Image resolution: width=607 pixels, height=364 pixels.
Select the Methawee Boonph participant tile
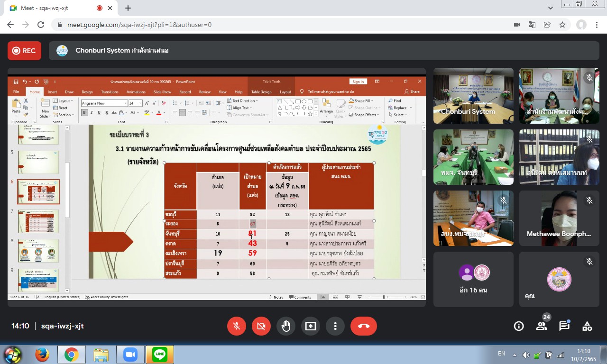point(557,218)
